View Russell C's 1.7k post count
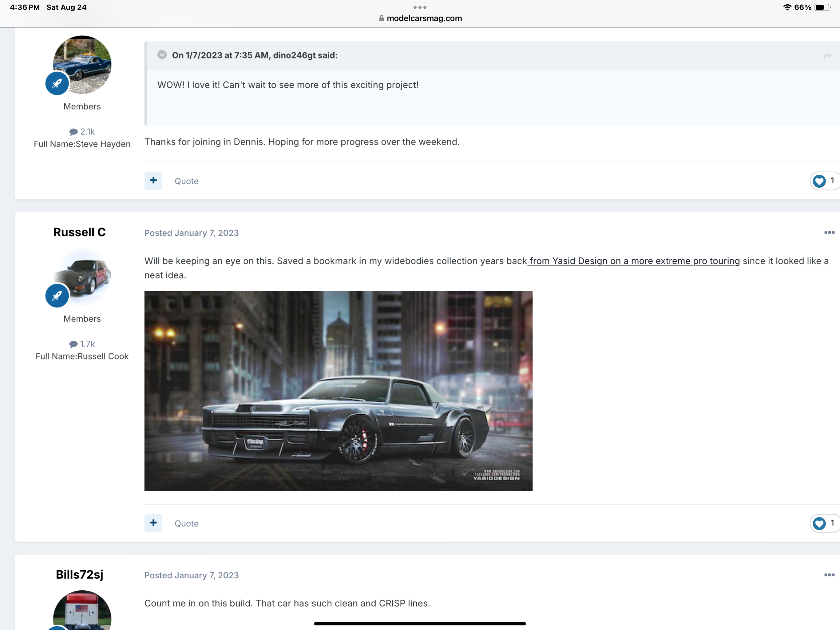 click(x=82, y=344)
